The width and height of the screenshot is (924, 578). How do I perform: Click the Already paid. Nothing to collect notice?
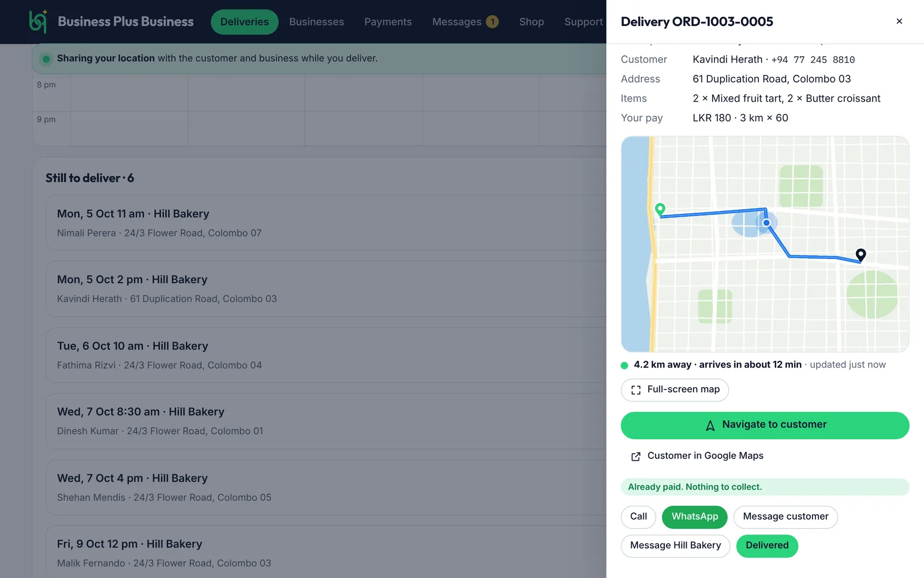tap(765, 487)
